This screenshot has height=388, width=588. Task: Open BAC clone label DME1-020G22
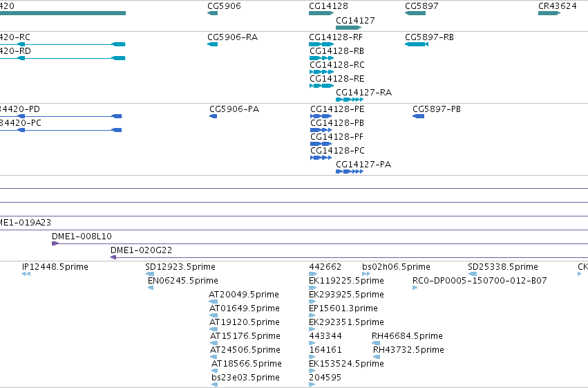[141, 250]
